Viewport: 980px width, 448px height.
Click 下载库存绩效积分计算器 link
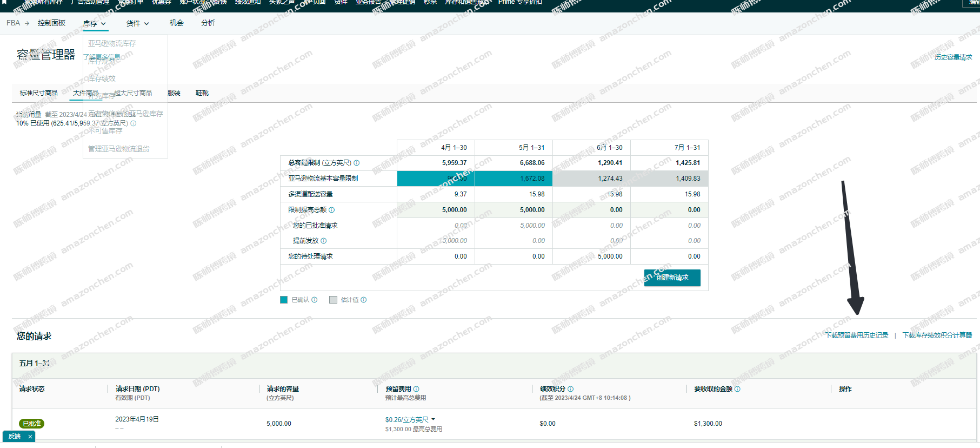pyautogui.click(x=937, y=335)
